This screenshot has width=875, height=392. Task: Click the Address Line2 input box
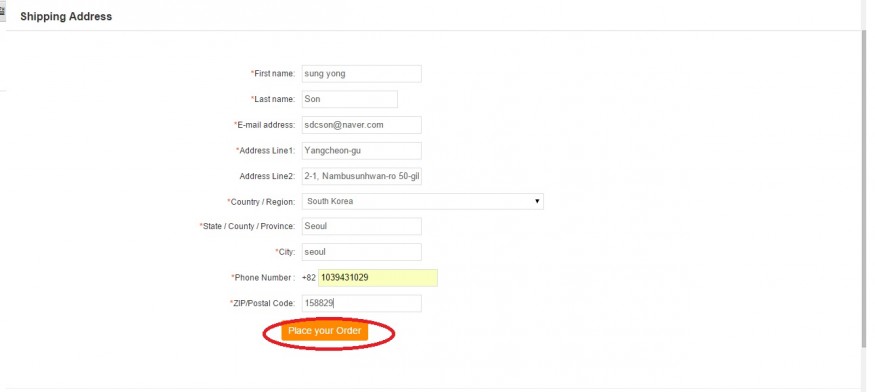coord(362,176)
